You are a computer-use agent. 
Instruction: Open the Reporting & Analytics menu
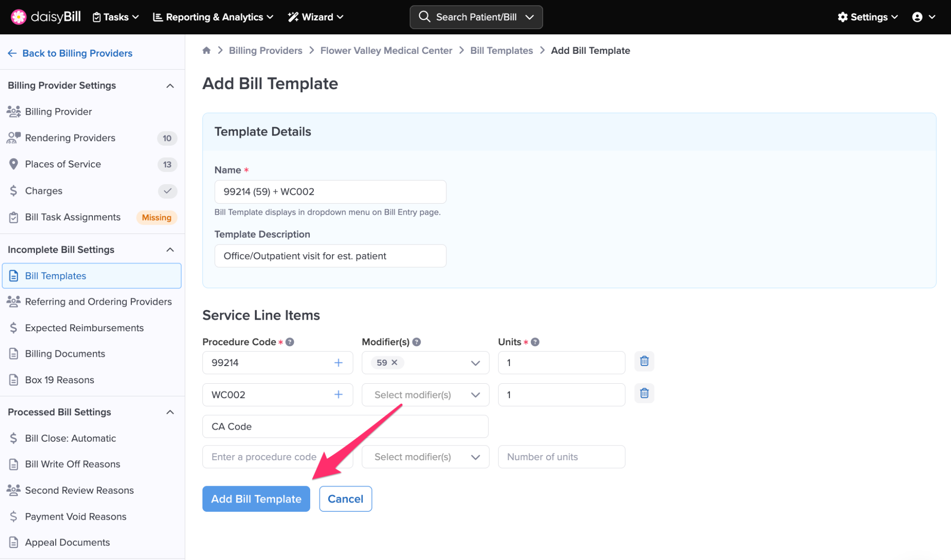point(213,17)
